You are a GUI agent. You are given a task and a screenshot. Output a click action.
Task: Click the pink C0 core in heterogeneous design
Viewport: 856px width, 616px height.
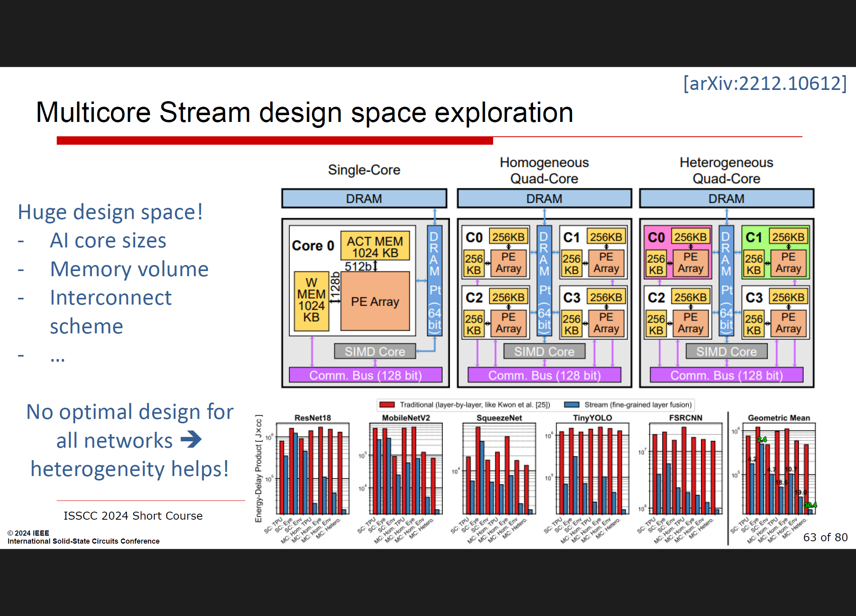pyautogui.click(x=656, y=237)
